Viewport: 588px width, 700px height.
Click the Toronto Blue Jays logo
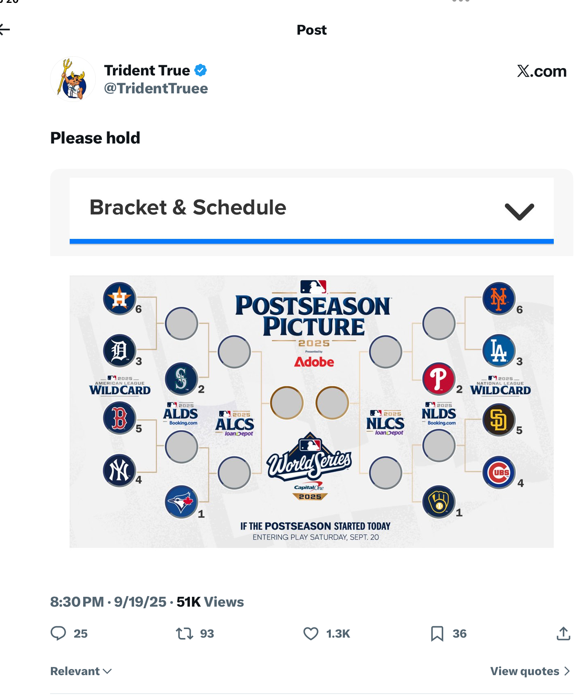coord(181,501)
